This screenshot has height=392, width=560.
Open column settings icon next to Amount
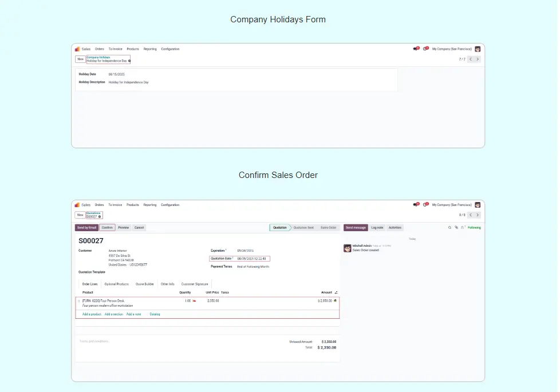coord(336,292)
